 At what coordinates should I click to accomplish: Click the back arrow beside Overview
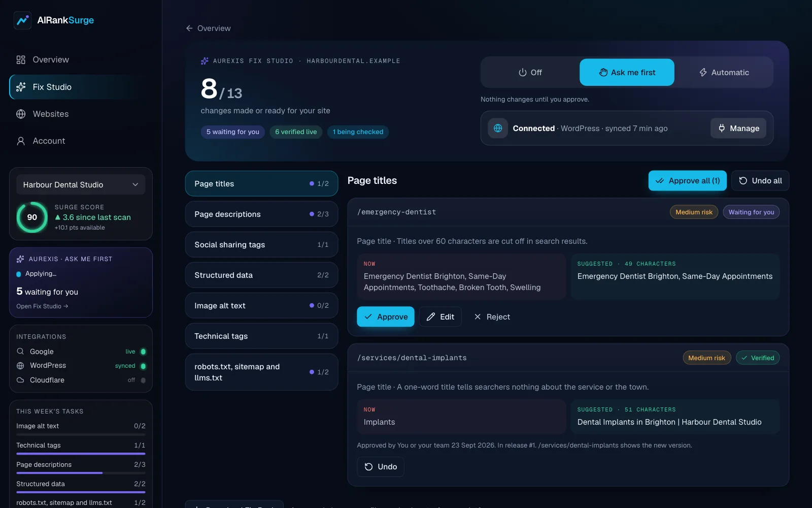tap(189, 28)
